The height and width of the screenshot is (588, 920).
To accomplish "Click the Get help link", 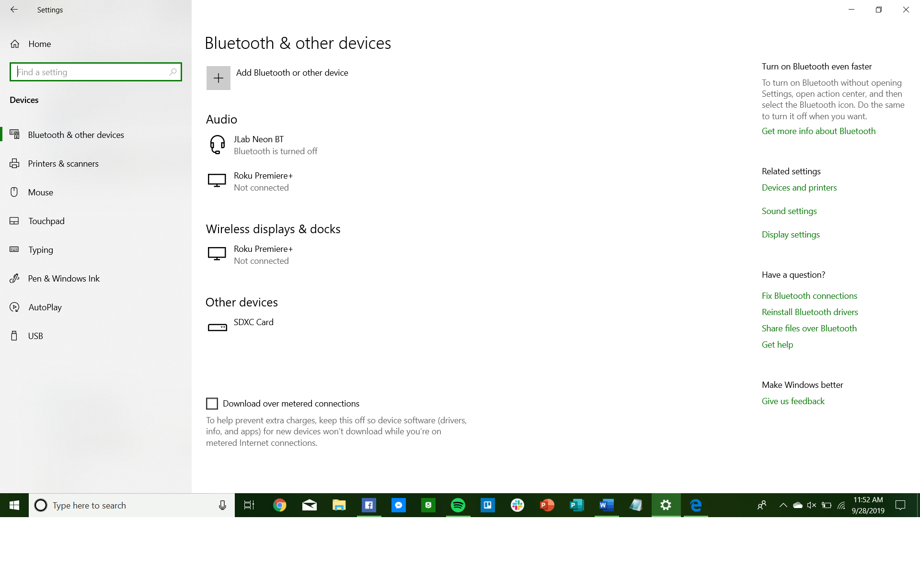I will point(777,345).
